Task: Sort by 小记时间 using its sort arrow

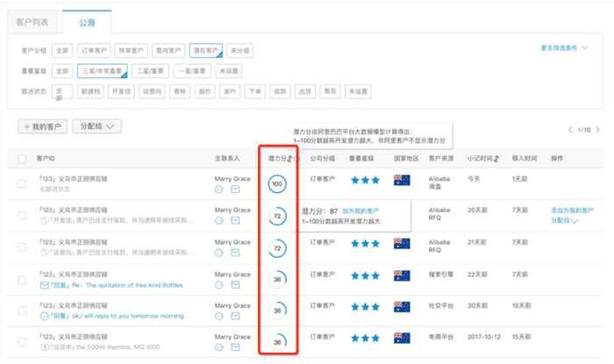Action: (496, 159)
